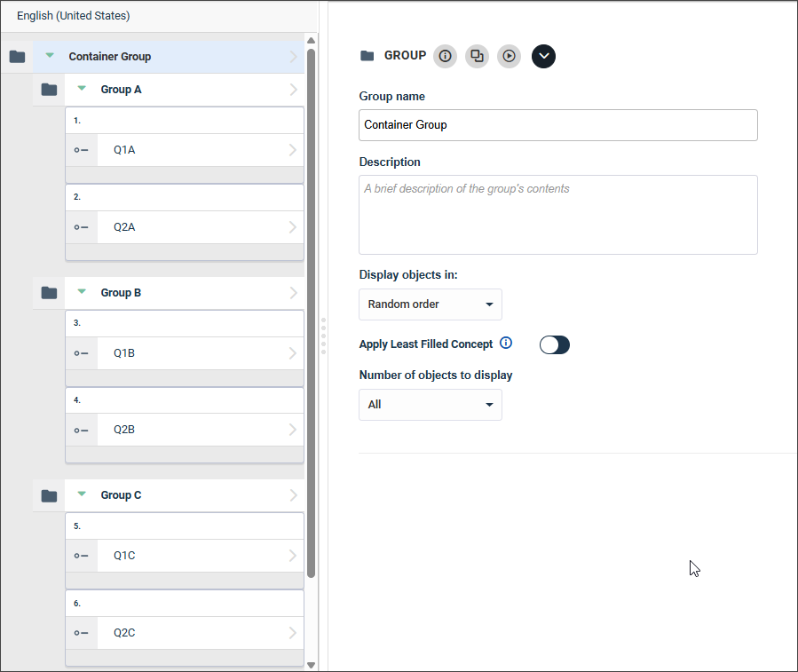798x672 pixels.
Task: Click the tree scrollbar down arrow
Action: click(311, 666)
